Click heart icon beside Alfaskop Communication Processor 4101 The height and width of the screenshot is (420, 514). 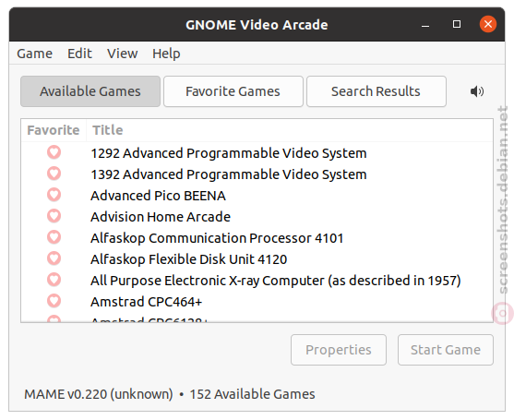(54, 237)
